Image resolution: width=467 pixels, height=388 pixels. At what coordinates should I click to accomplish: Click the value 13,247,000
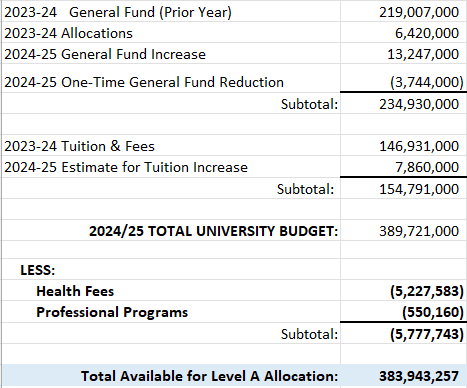click(x=423, y=54)
